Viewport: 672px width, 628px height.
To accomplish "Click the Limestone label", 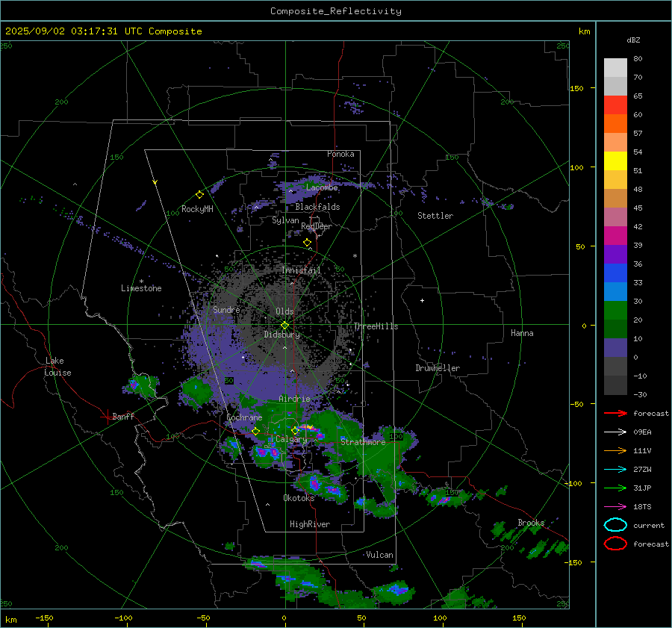I will pos(141,288).
